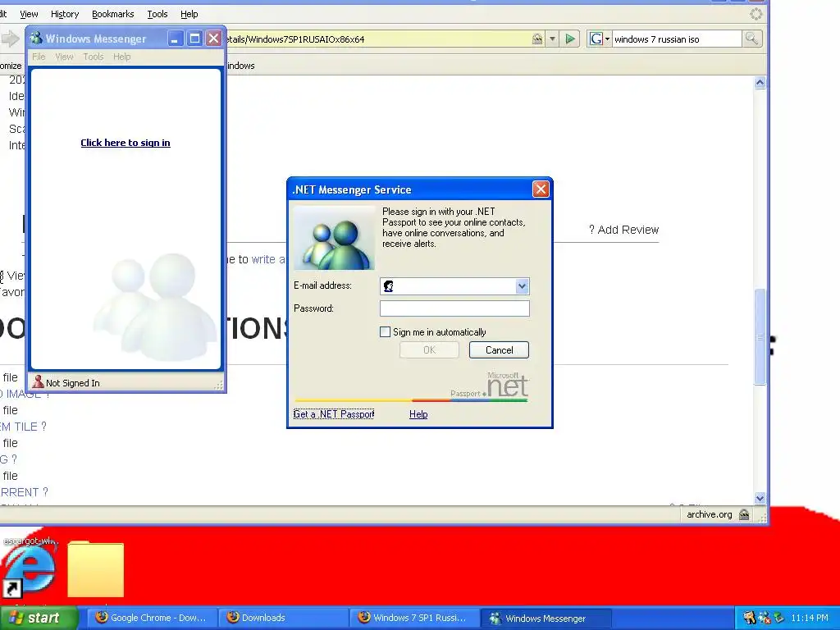The width and height of the screenshot is (840, 630).
Task: Open the Firefox History menu
Action: pos(65,14)
